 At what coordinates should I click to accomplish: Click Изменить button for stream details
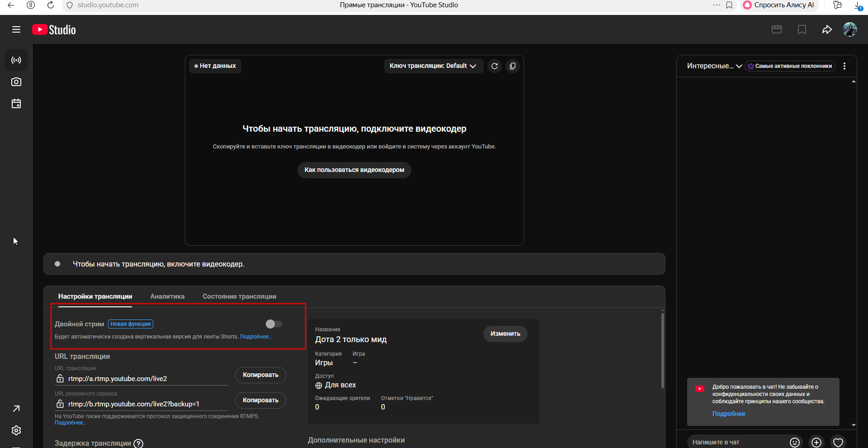[x=505, y=334]
